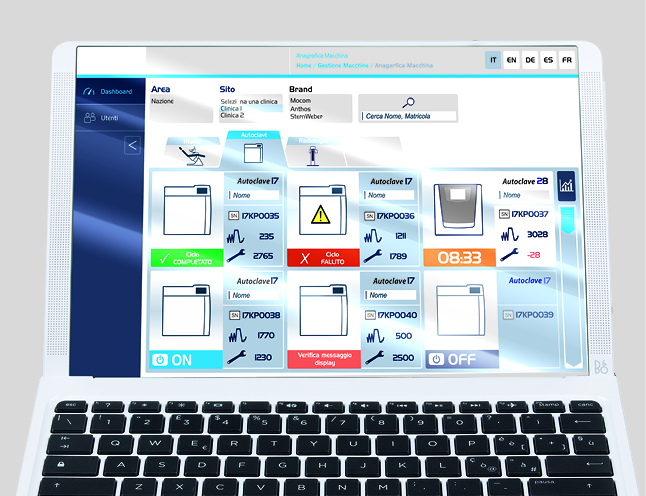Click the Autoclave 28 machine image
This screenshot has width=646, height=496.
tap(458, 211)
